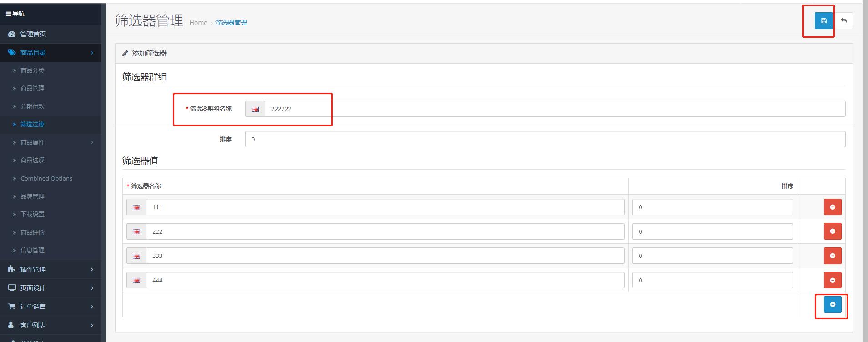The image size is (868, 342).
Task: Delete the 222 filter row
Action: point(832,231)
